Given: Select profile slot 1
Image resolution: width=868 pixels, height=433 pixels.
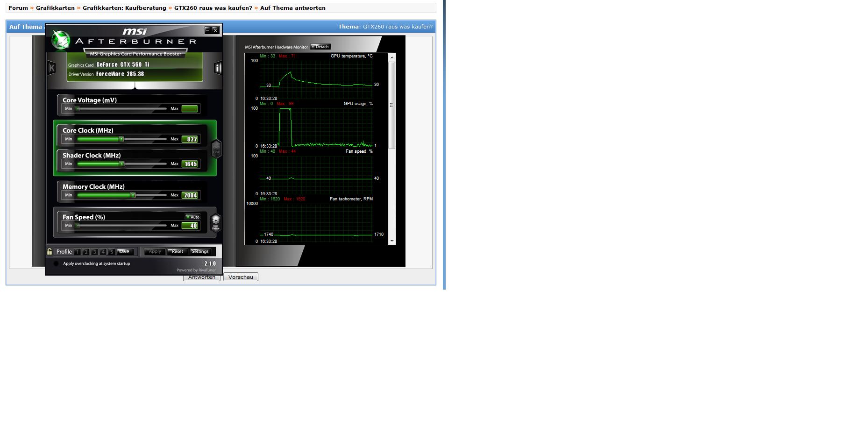Looking at the screenshot, I should pyautogui.click(x=78, y=252).
